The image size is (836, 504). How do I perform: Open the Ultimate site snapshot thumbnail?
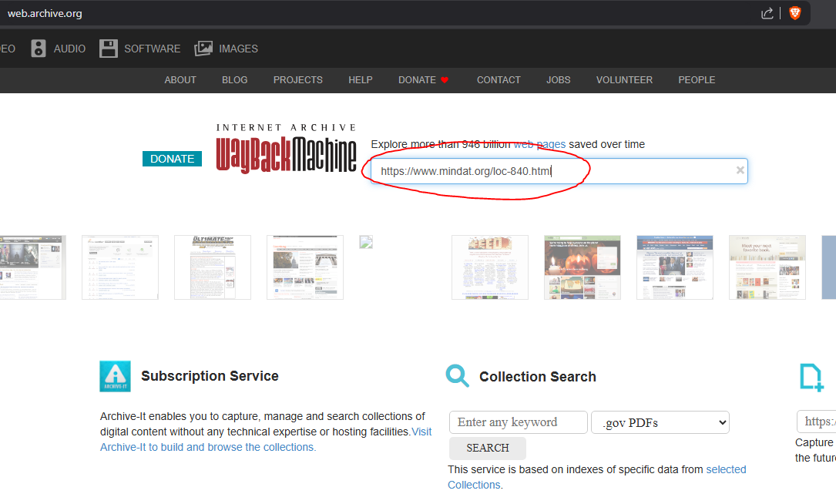tap(213, 267)
